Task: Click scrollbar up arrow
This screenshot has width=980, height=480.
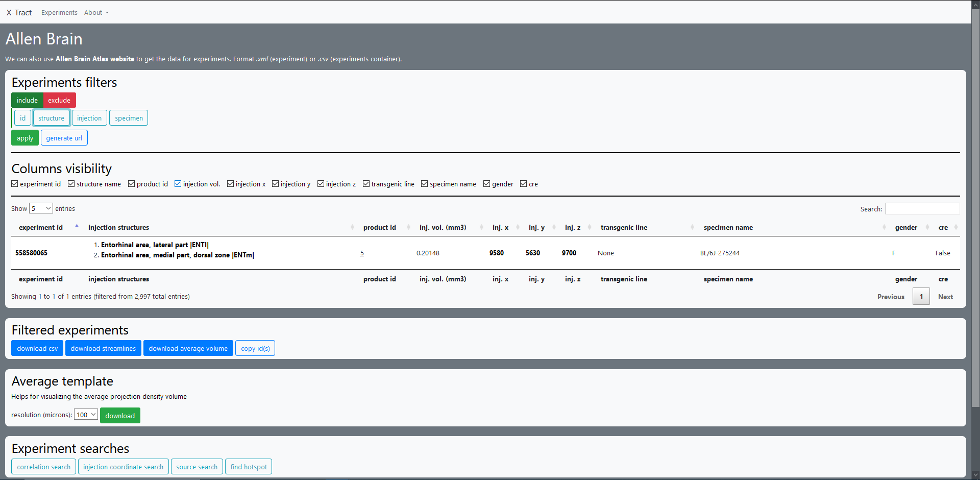Action: (x=975, y=5)
